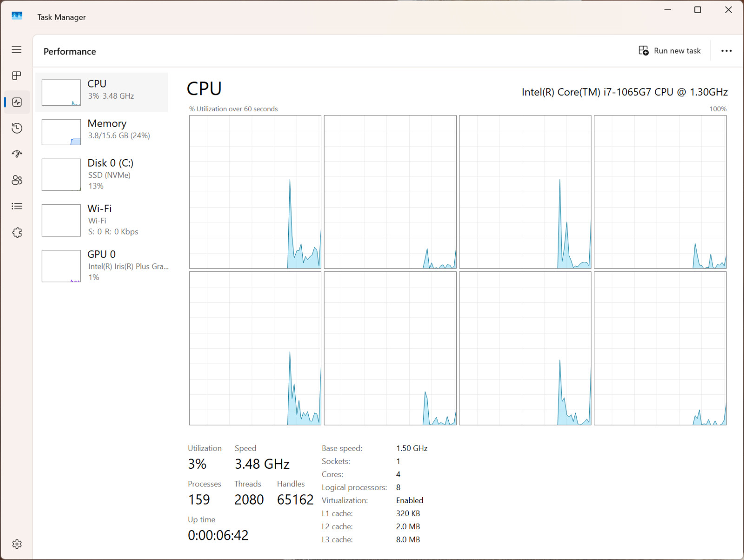Open the Services page icon
Viewport: 744px width, 560px height.
pyautogui.click(x=17, y=233)
